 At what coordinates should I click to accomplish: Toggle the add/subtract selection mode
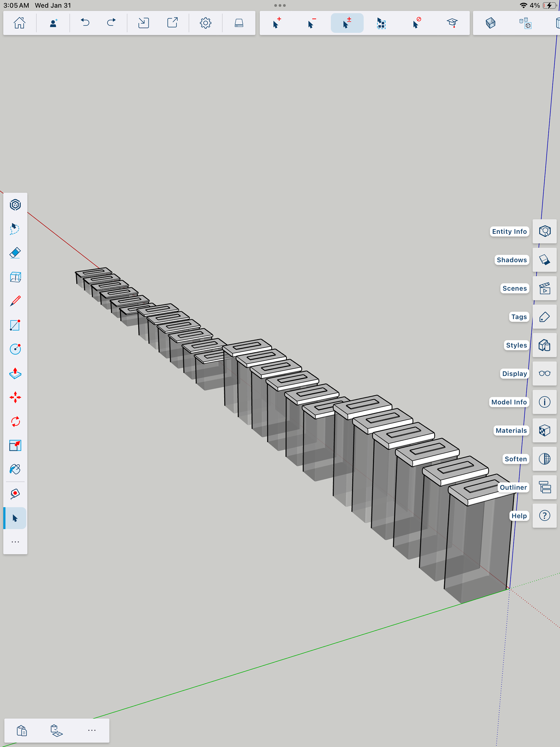click(347, 23)
